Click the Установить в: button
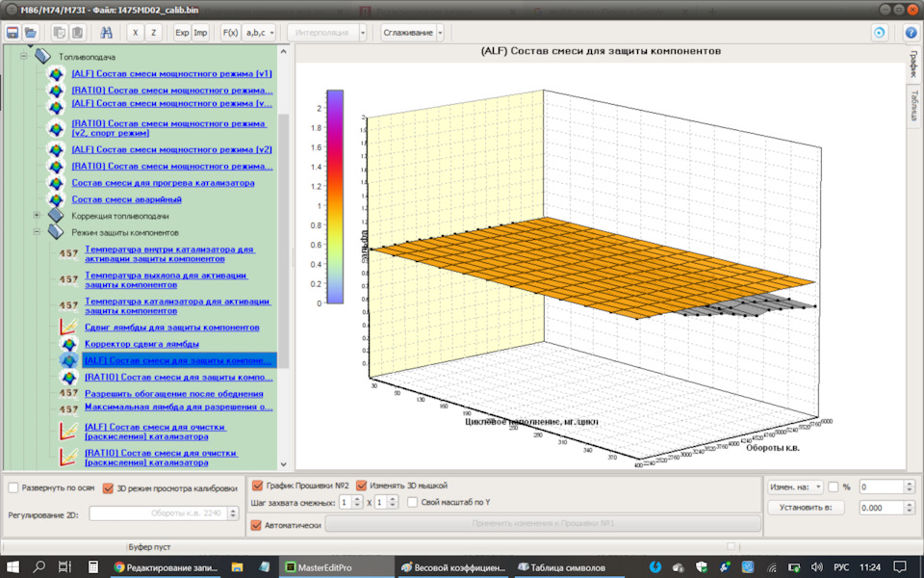Image resolution: width=924 pixels, height=578 pixels. click(x=806, y=508)
